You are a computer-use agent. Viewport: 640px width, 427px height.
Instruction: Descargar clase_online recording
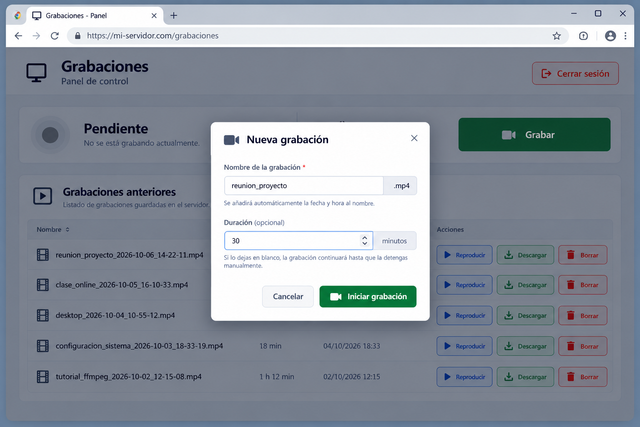(x=525, y=285)
